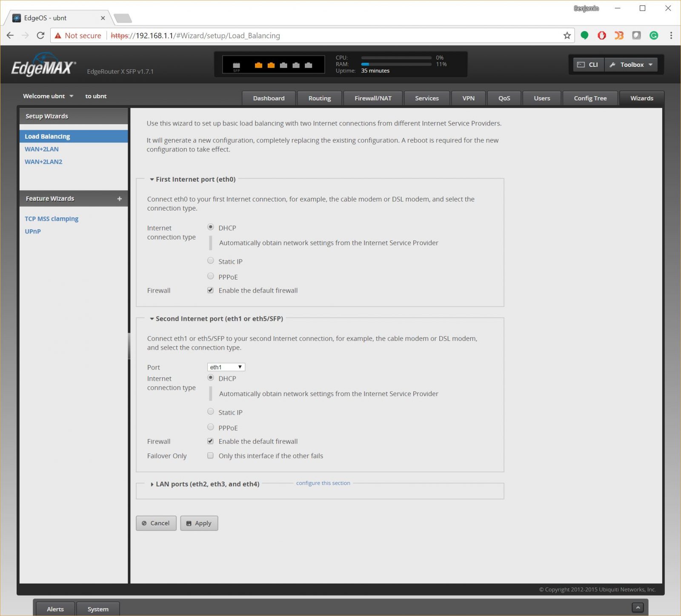Select the WAN+2LAN setup wizard
The image size is (681, 616).
(x=42, y=149)
